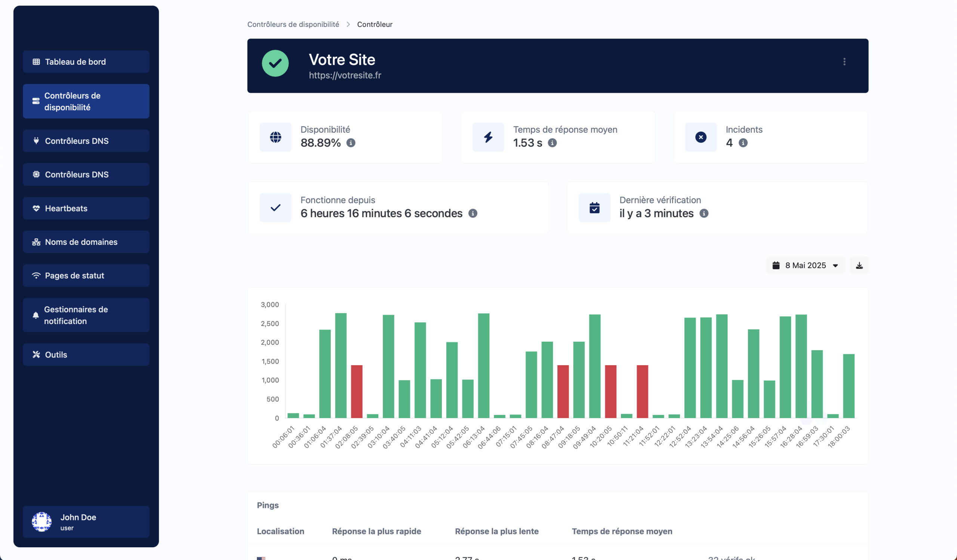Open Pages de statut menu item
Viewport: 957px width, 560px height.
86,276
